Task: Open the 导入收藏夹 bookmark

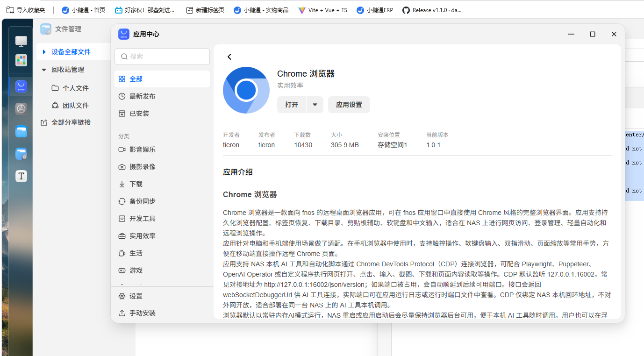Action: point(26,10)
